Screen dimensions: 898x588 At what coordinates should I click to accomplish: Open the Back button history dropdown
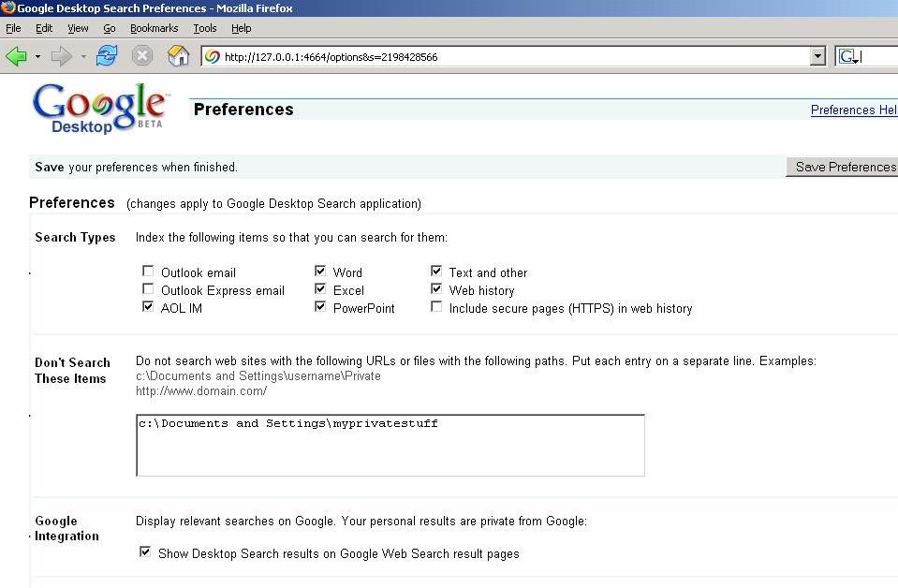click(37, 57)
